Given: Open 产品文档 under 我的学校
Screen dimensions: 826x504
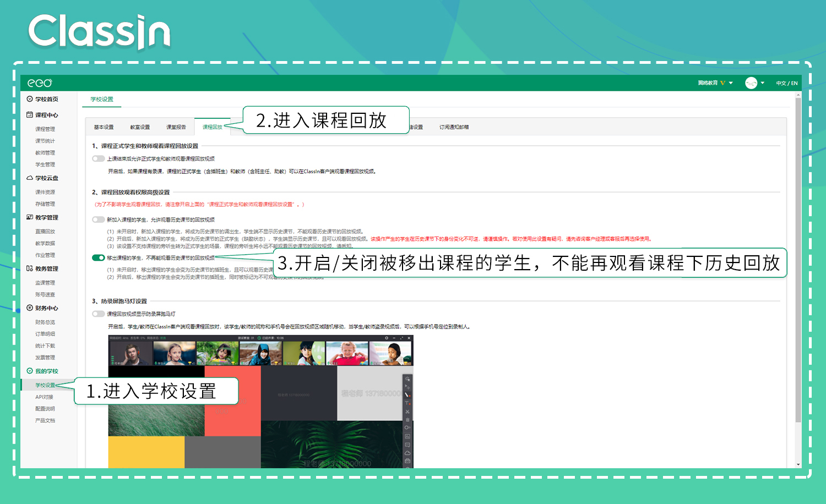Looking at the screenshot, I should point(45,420).
